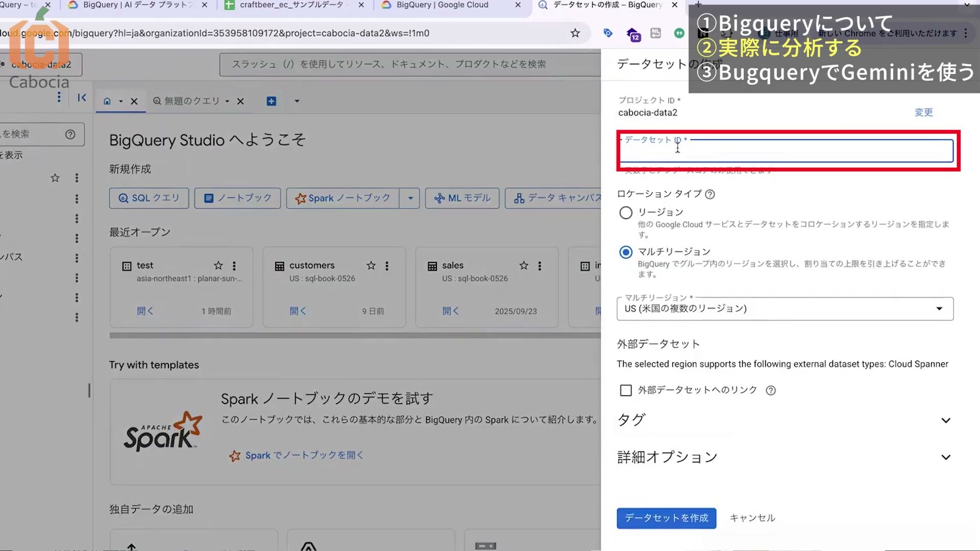Click help icon beside 外部データセットへのリンク
980x551 pixels.
[771, 391]
